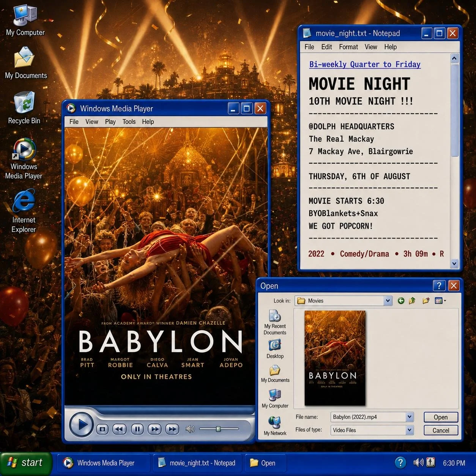Open the Views menu icon in Open dialog
The width and height of the screenshot is (476, 476).
440,301
